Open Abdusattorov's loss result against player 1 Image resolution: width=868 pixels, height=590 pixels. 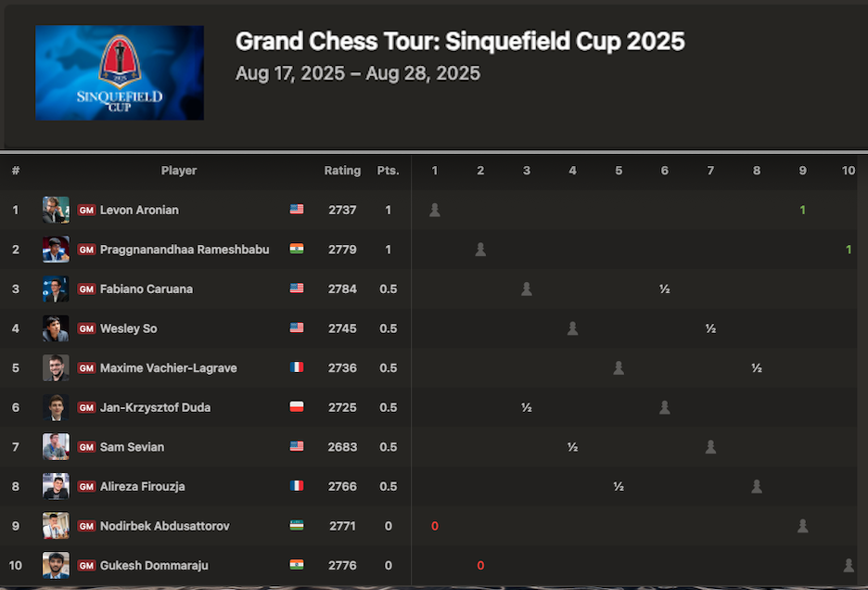click(x=434, y=526)
